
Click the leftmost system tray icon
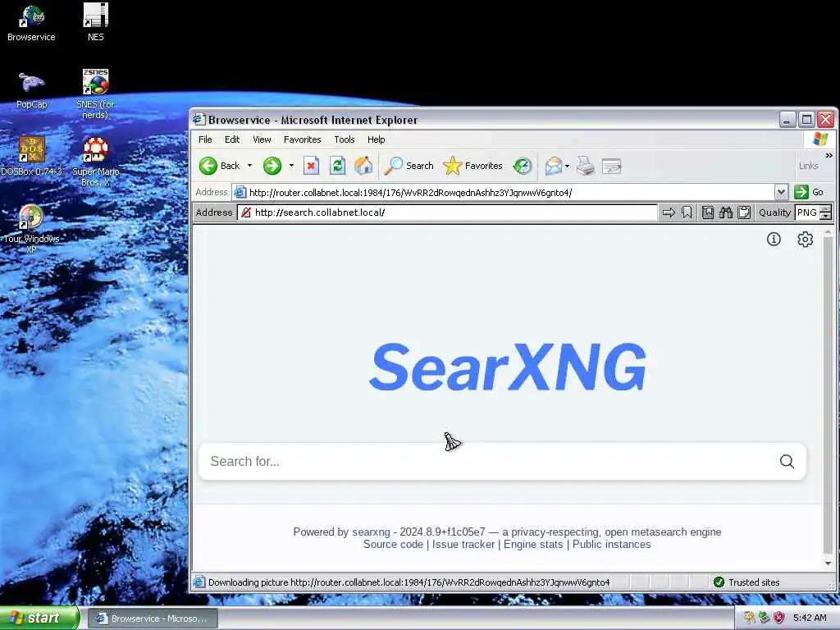[750, 618]
